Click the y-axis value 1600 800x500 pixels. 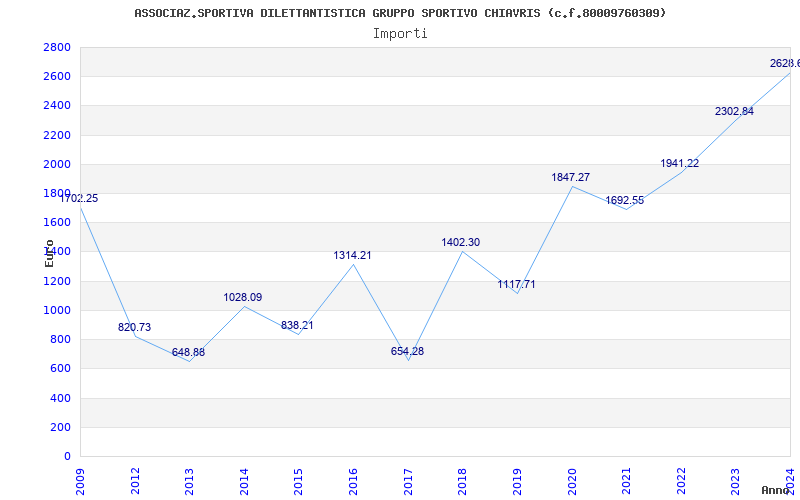point(57,222)
